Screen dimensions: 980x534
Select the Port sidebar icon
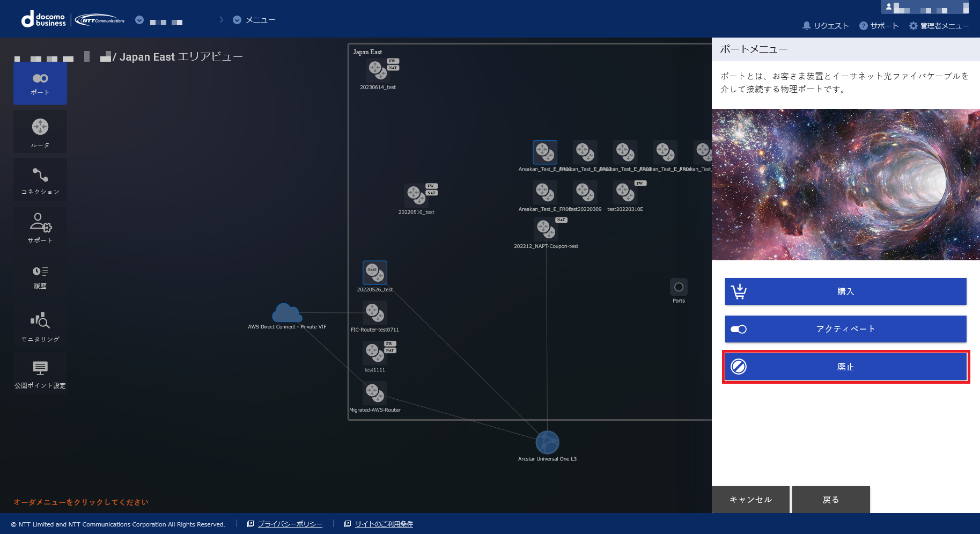click(x=40, y=83)
